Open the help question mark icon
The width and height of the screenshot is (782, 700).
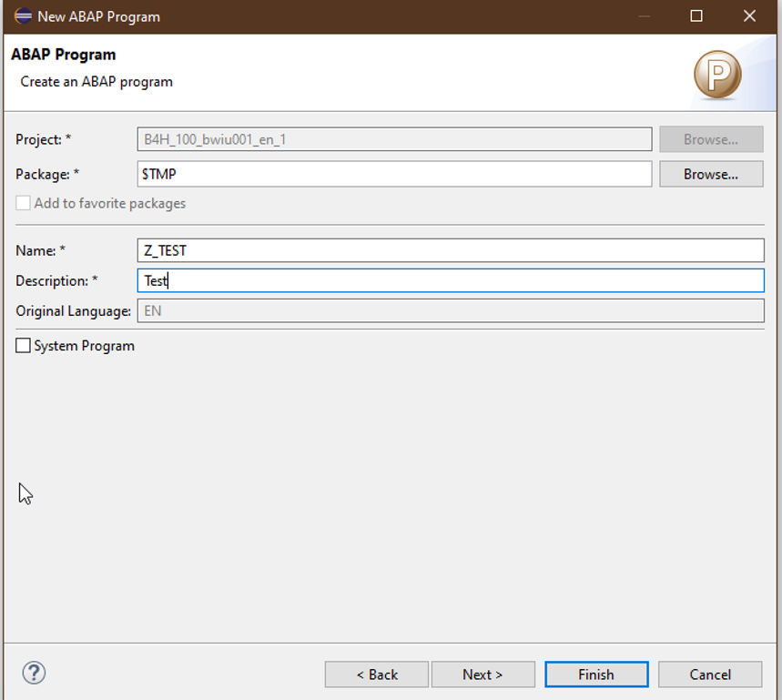tap(34, 673)
